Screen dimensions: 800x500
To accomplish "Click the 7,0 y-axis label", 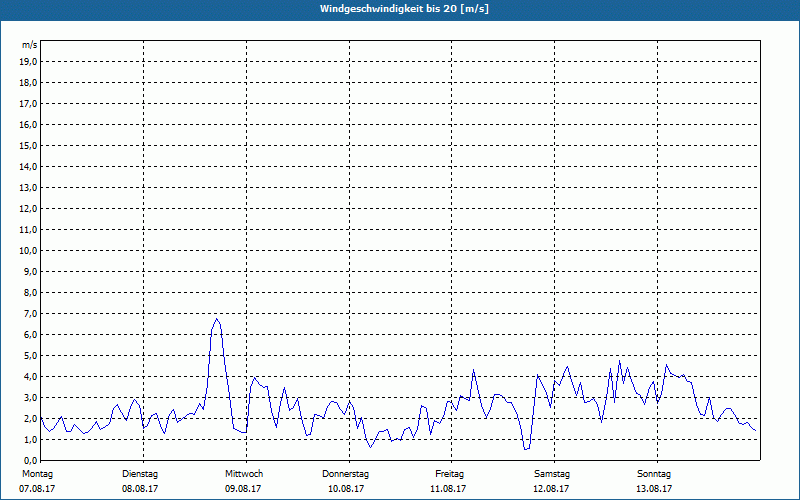I will [x=30, y=313].
